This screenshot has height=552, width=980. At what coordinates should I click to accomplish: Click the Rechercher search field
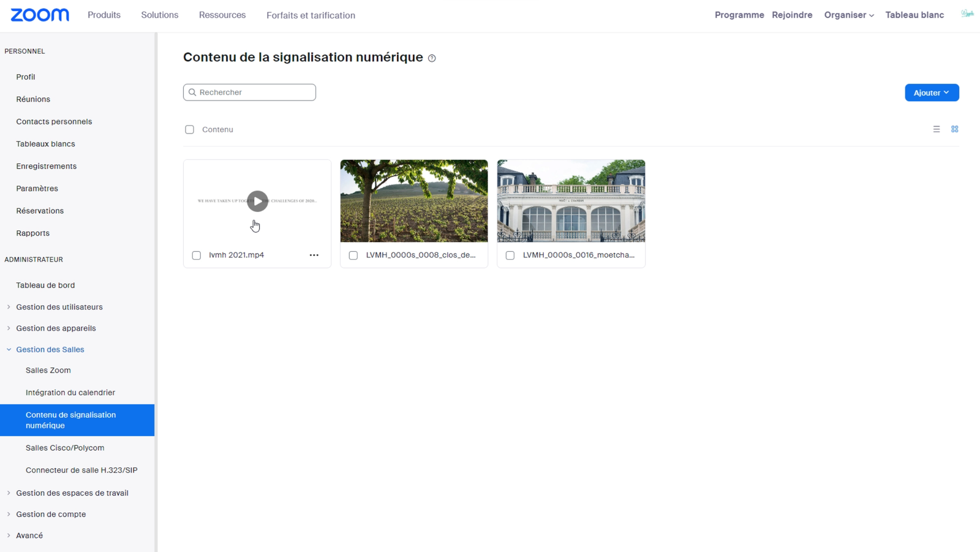249,93
